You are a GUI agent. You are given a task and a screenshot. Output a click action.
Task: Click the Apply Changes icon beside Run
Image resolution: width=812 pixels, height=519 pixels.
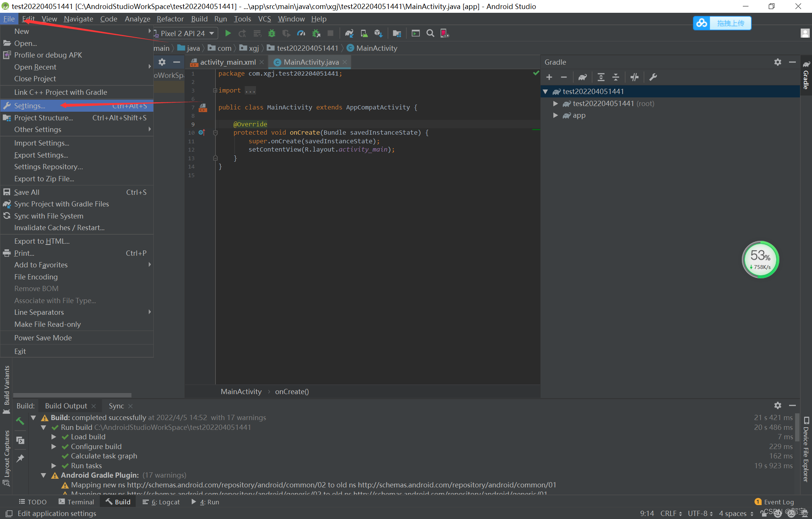coord(242,33)
